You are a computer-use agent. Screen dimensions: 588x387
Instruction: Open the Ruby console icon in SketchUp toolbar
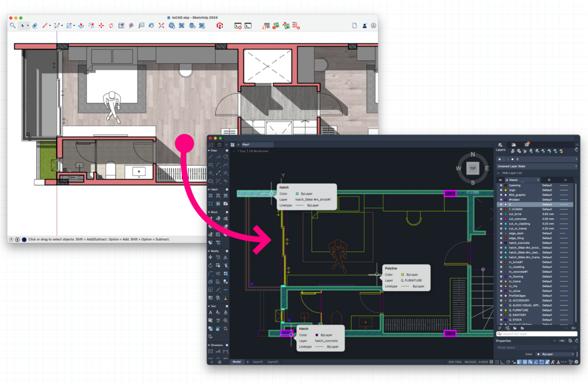point(248,26)
